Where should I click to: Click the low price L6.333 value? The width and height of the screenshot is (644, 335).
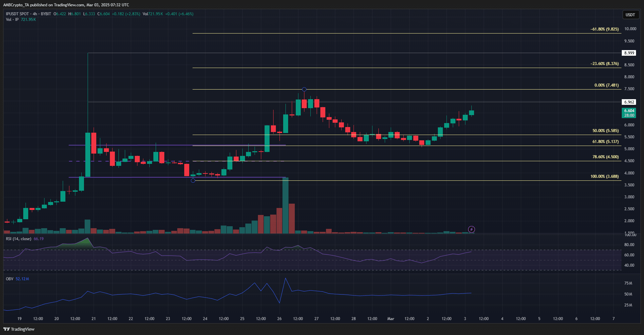click(89, 14)
